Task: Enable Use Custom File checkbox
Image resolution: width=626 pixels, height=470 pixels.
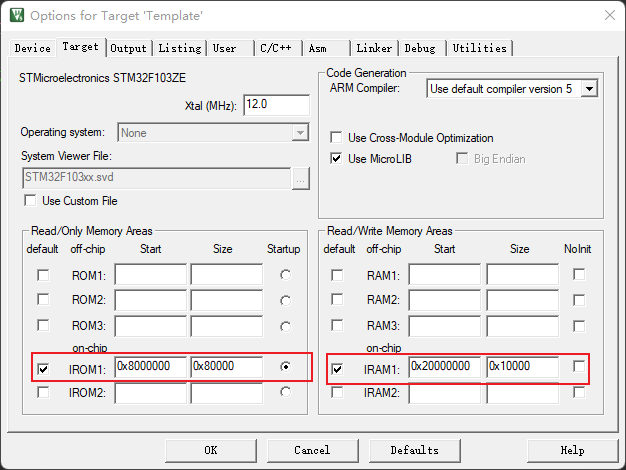Action: coord(30,200)
